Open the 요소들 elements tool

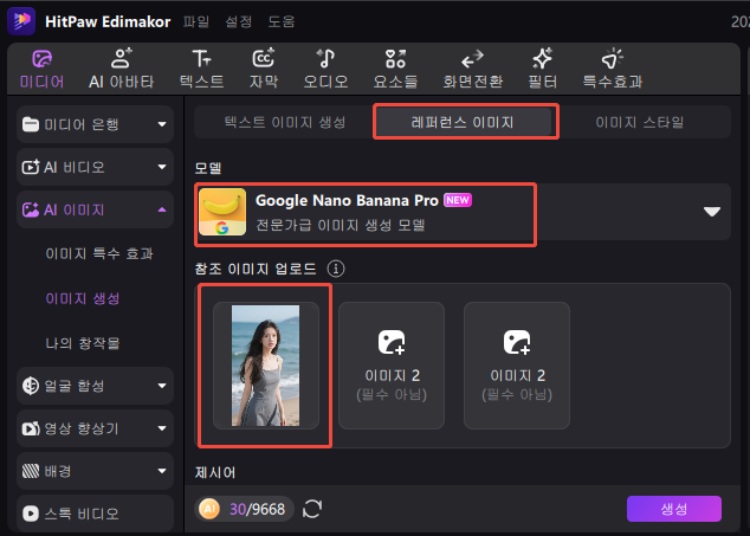pyautogui.click(x=396, y=69)
